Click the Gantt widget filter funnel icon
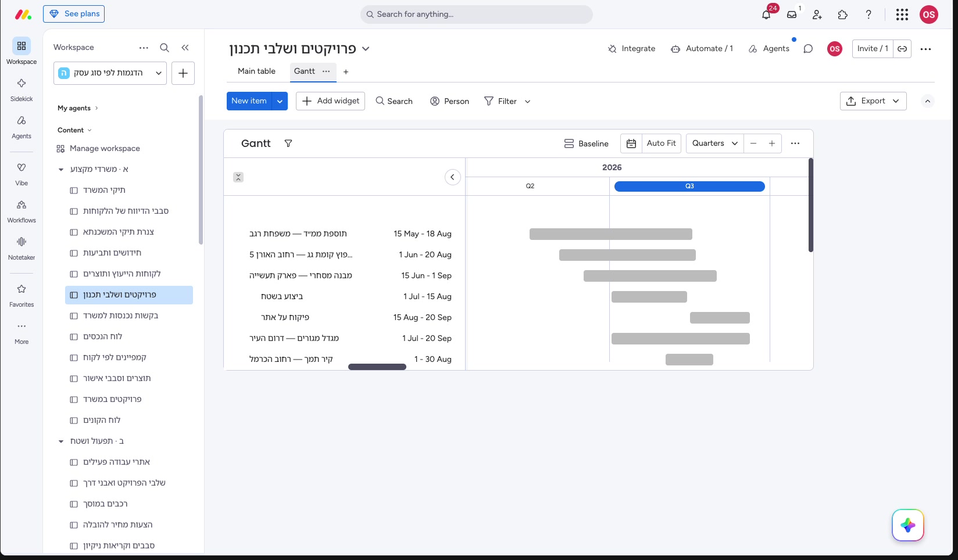Image resolution: width=958 pixels, height=560 pixels. pos(288,143)
